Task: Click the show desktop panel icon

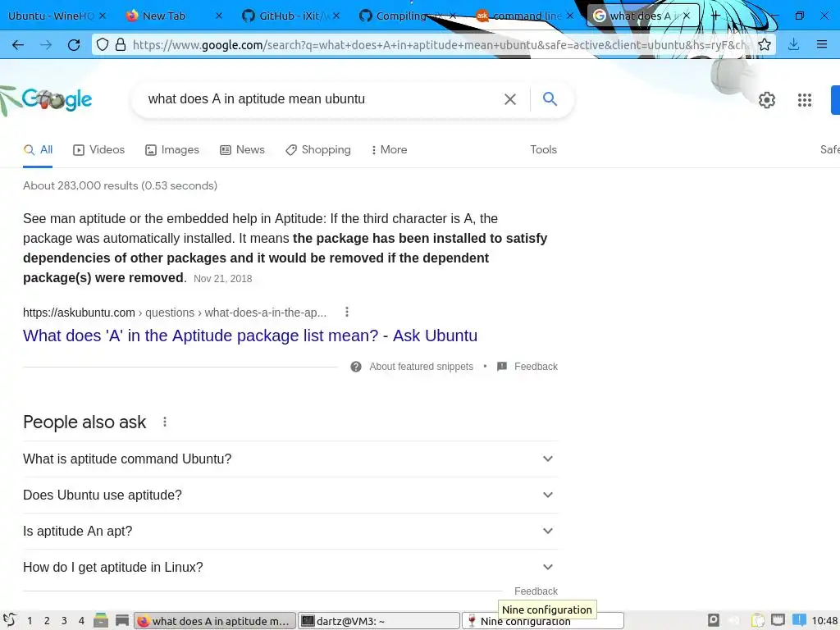Action: [122, 620]
